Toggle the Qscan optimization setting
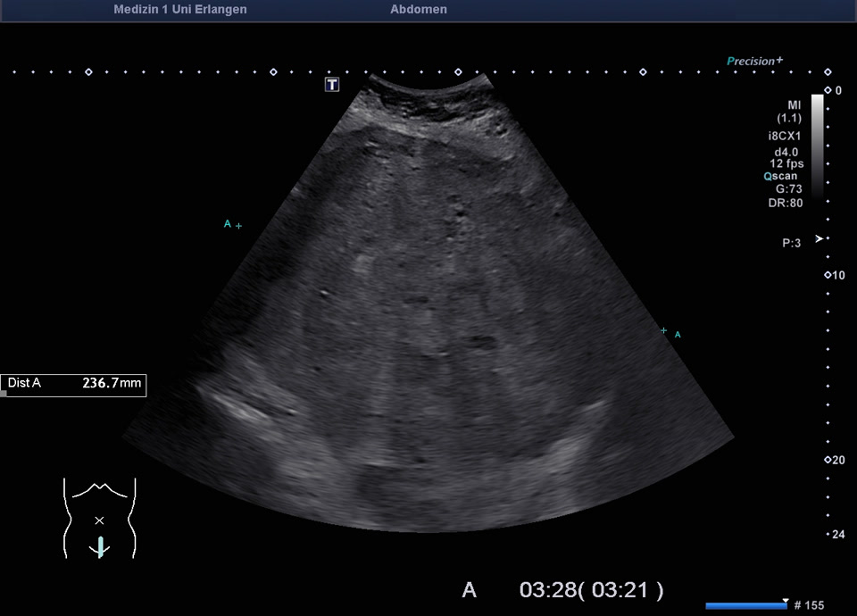The height and width of the screenshot is (616, 857). 780,176
